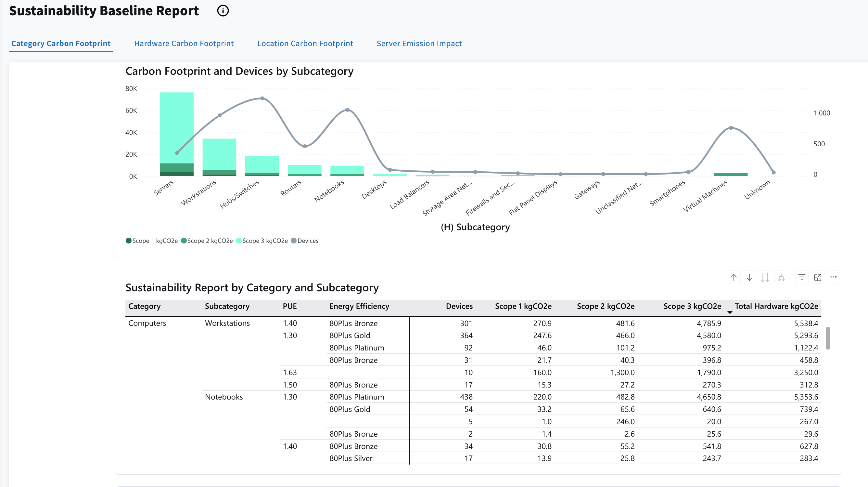Click the Devices value 438
This screenshot has width=868, height=487.
point(466,397)
